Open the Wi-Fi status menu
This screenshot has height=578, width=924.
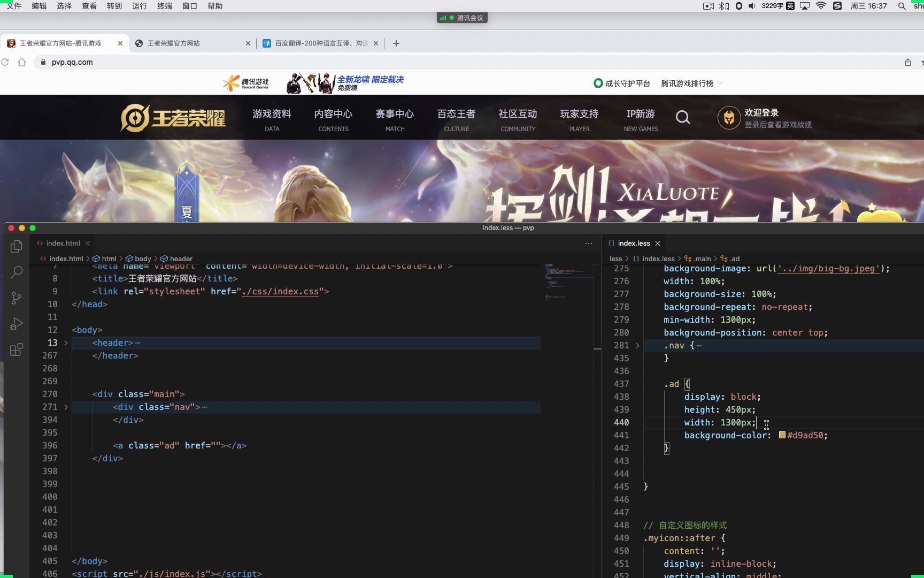click(x=821, y=6)
